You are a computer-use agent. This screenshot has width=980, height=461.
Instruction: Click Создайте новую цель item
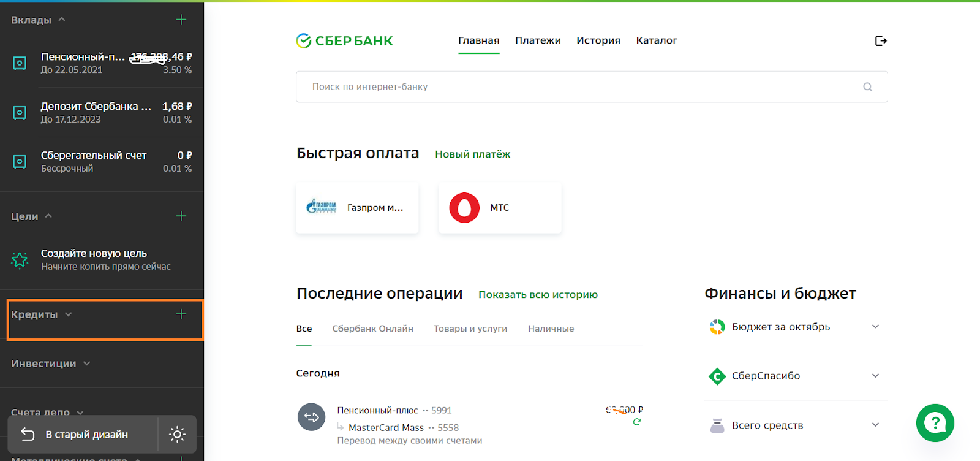pyautogui.click(x=102, y=259)
